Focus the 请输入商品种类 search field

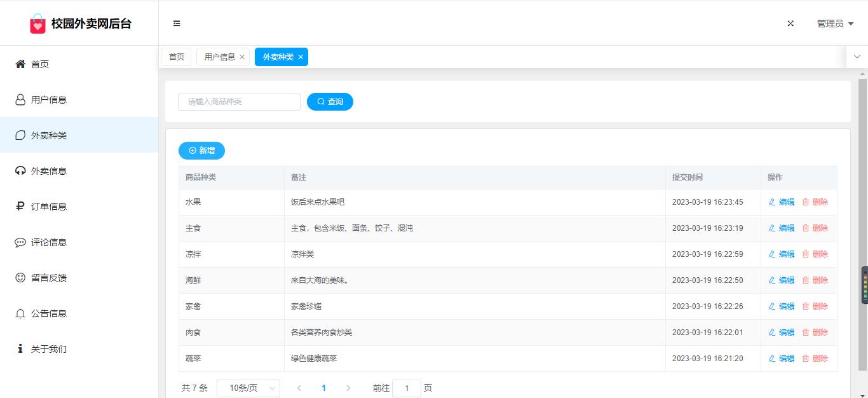point(239,102)
